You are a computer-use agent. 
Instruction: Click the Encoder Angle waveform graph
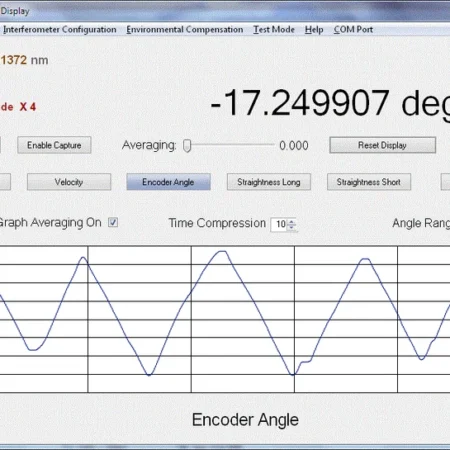coord(225,319)
